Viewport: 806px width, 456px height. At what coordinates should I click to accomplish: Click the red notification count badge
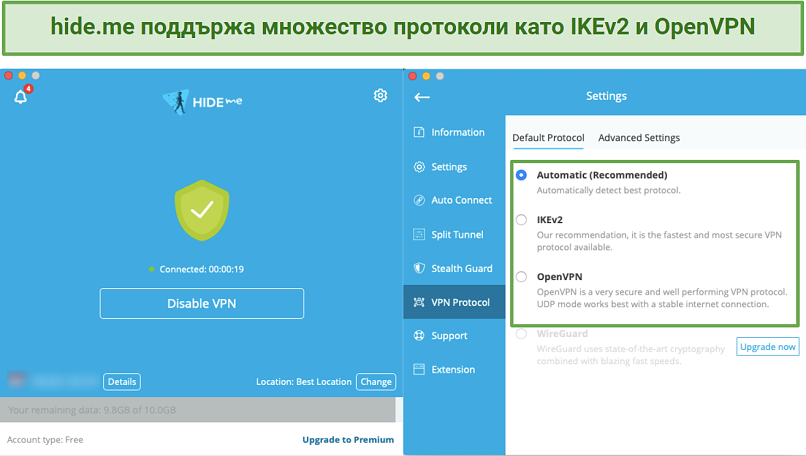pos(28,89)
